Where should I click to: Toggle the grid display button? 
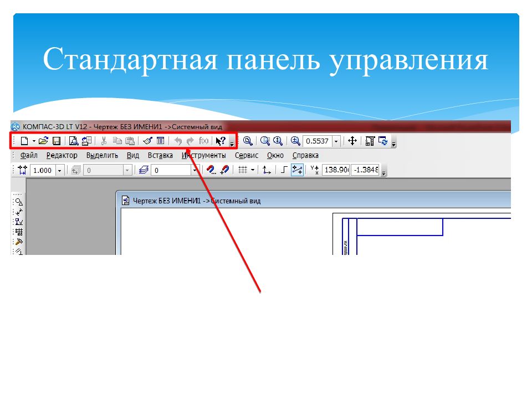[x=242, y=170]
